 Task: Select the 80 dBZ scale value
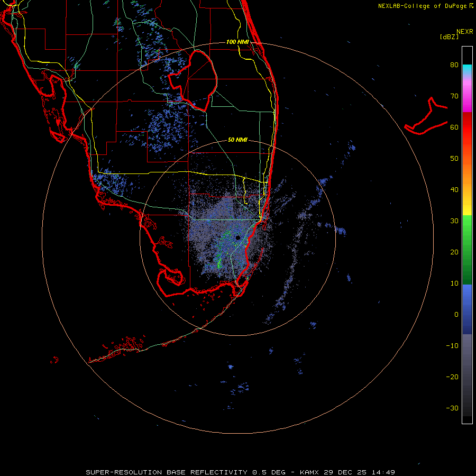tap(454, 65)
